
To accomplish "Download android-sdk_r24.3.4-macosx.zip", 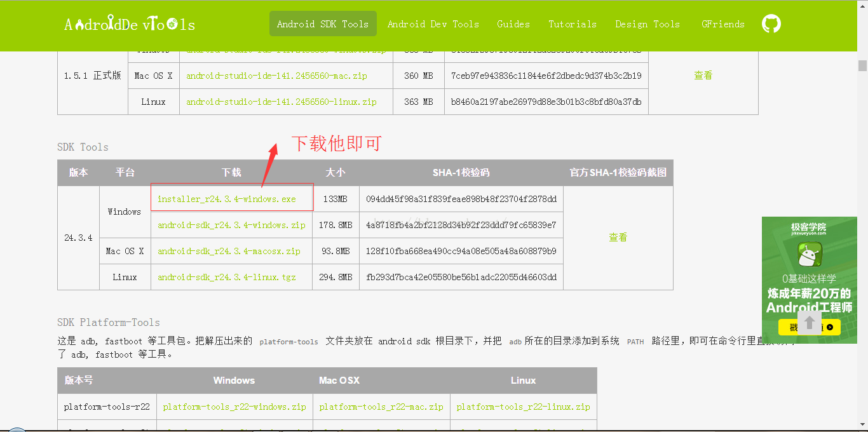I will tap(229, 251).
